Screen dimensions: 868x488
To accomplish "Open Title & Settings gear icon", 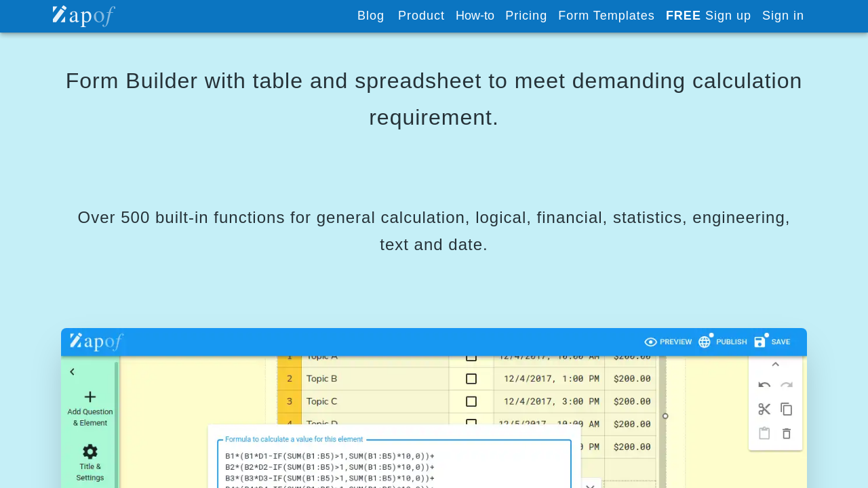I will point(90,452).
